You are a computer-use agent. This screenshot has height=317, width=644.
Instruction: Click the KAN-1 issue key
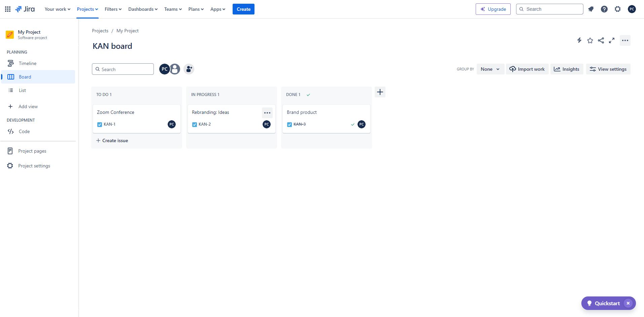[x=109, y=124]
